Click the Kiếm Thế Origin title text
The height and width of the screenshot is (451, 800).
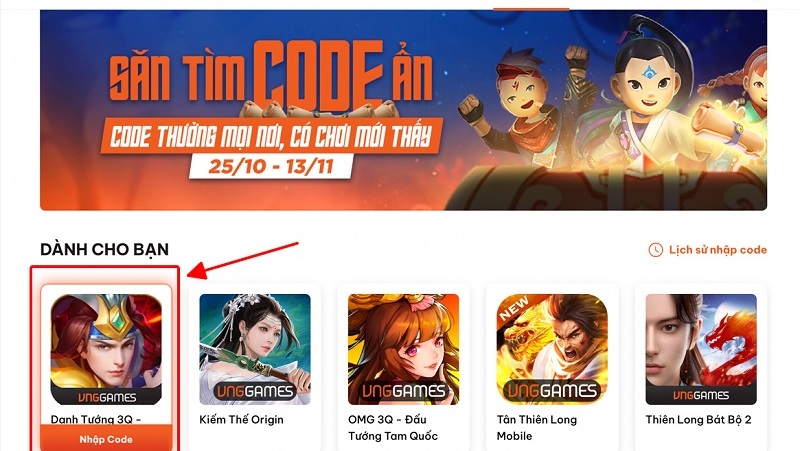241,420
